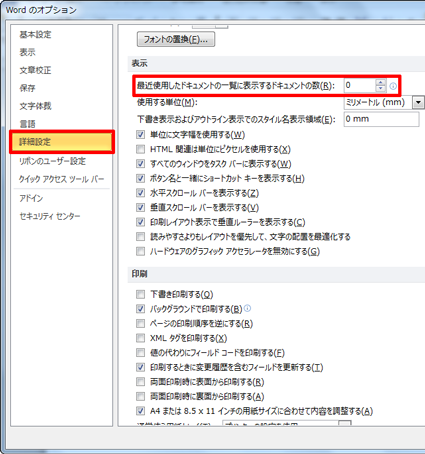Click the 使用する単位(M) label

[167, 102]
